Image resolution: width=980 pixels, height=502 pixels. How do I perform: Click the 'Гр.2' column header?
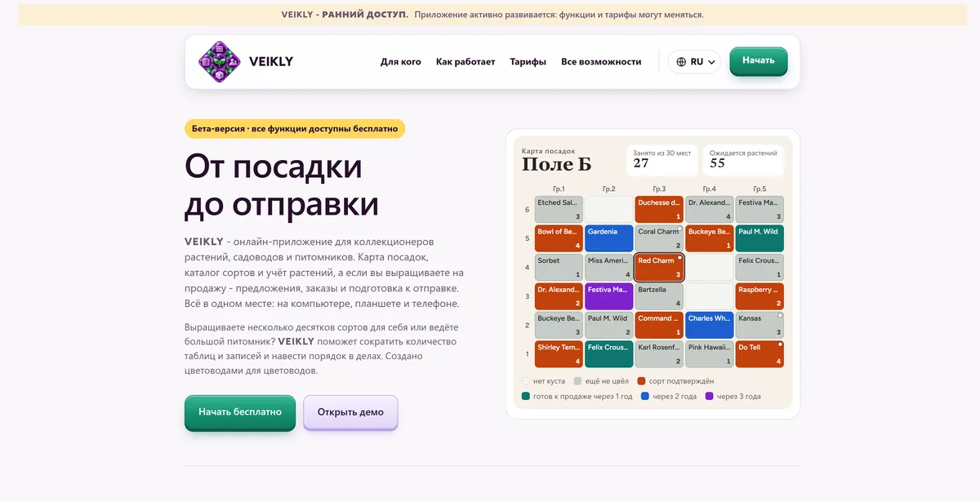coord(609,189)
